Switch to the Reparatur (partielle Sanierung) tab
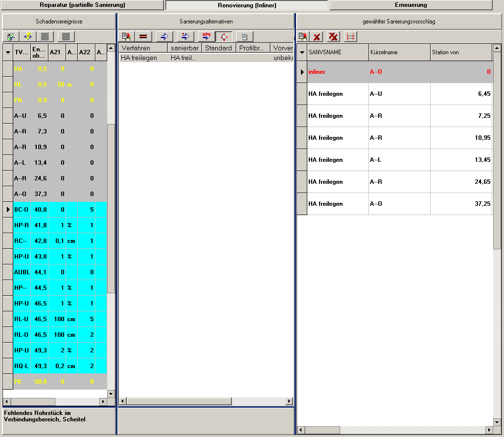Screen dimensions: 504x437 click(82, 5)
